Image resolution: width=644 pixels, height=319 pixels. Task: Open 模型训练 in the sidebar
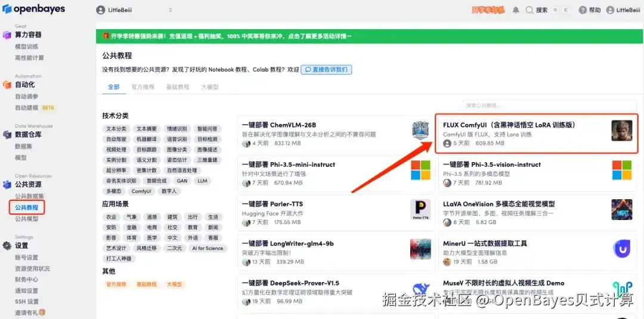point(27,47)
